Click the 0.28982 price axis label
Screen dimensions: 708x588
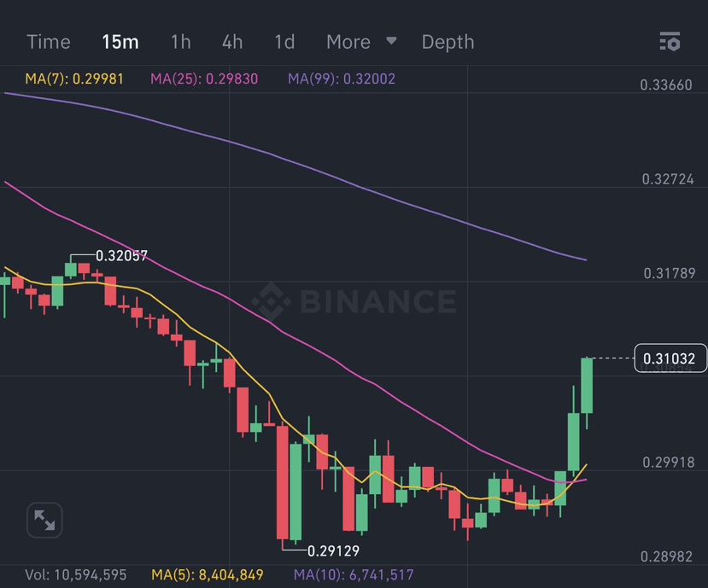pyautogui.click(x=666, y=556)
